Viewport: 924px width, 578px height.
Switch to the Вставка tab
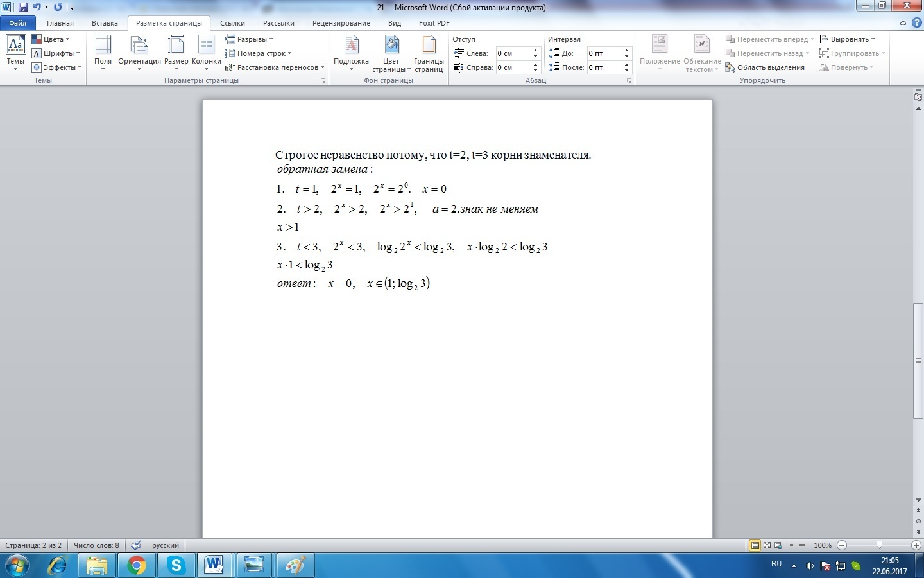click(x=105, y=23)
